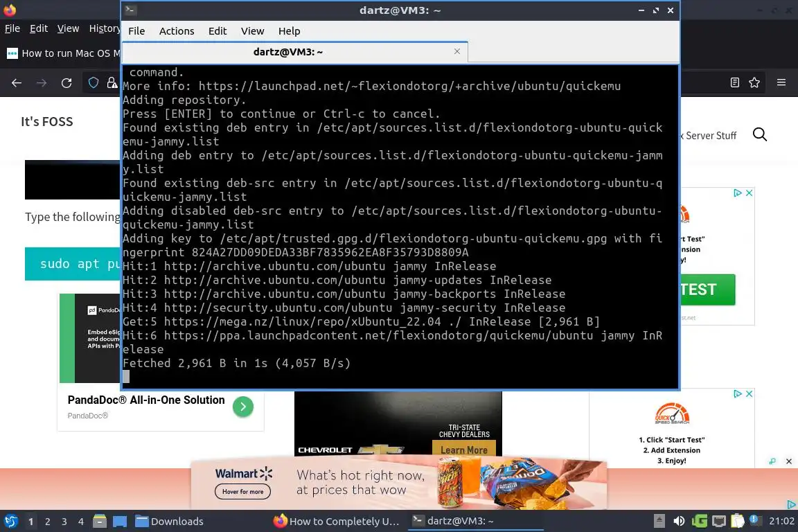Image resolution: width=798 pixels, height=532 pixels.
Task: Click AdChoices icon on upper sidebar ad
Action: click(x=738, y=193)
